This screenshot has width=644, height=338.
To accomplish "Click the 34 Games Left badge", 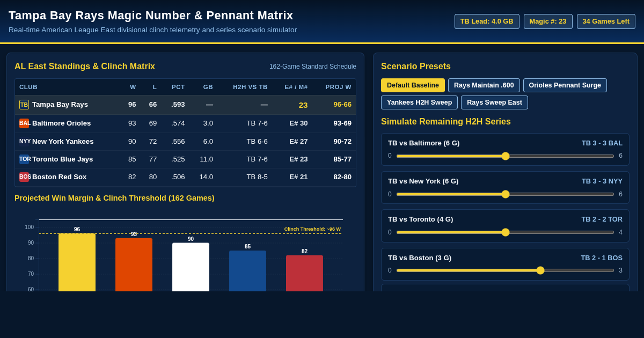I will [606, 21].
